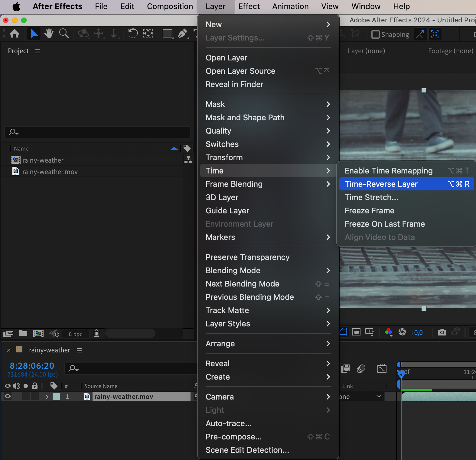
Task: Click the trash icon in Project panel
Action: (96, 333)
